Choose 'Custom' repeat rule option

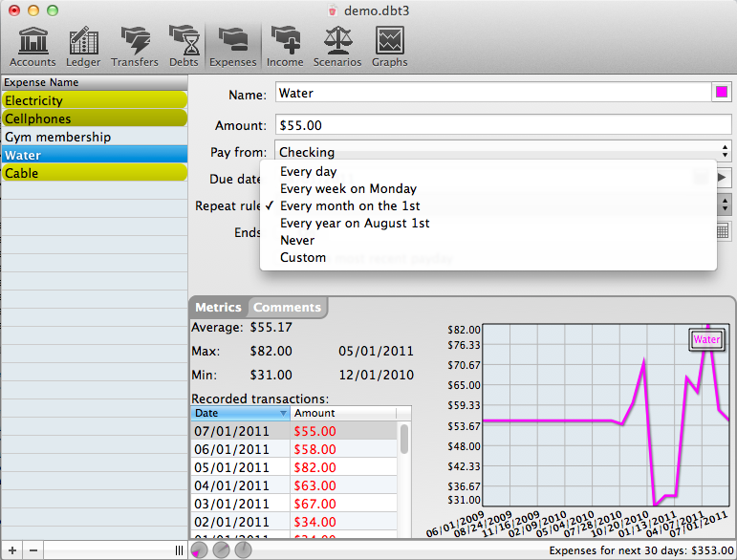pos(303,258)
